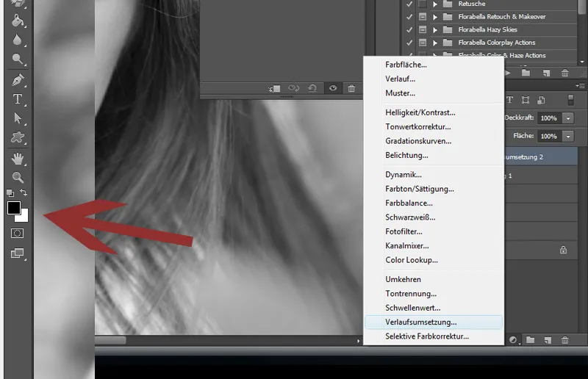The width and height of the screenshot is (588, 379).
Task: Select the Blur tool
Action: pos(17,40)
